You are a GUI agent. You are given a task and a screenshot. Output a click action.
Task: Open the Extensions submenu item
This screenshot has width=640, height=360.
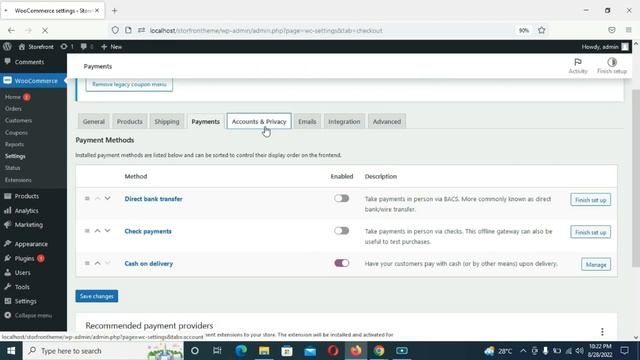18,180
